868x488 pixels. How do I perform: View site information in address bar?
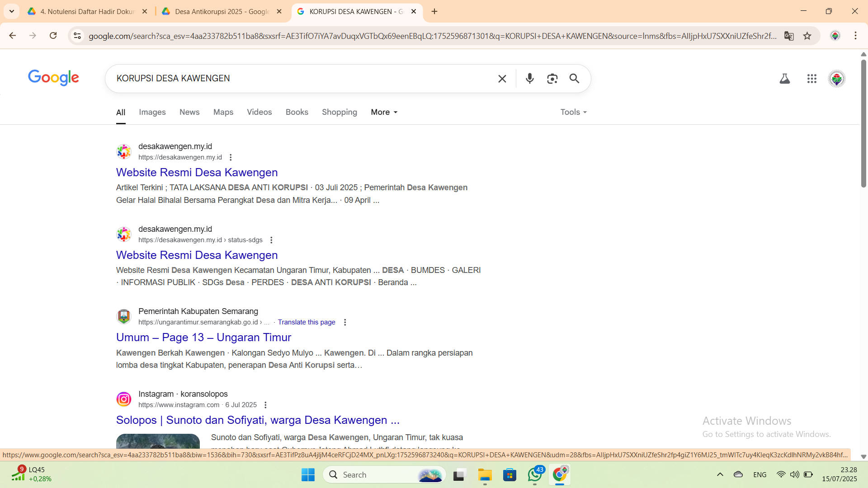[x=77, y=36]
